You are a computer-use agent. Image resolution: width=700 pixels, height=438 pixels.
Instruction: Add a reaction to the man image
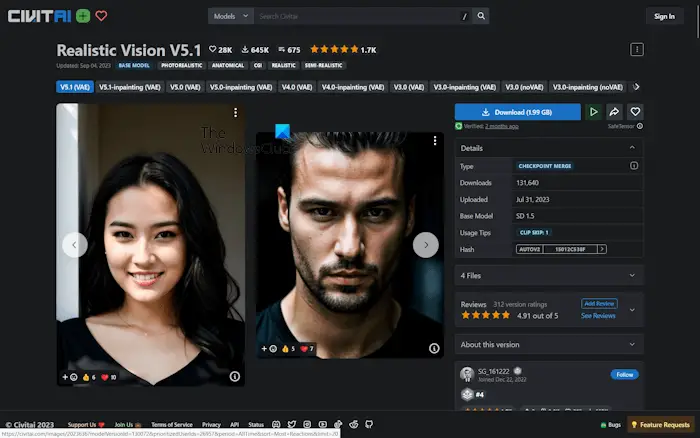(269, 349)
